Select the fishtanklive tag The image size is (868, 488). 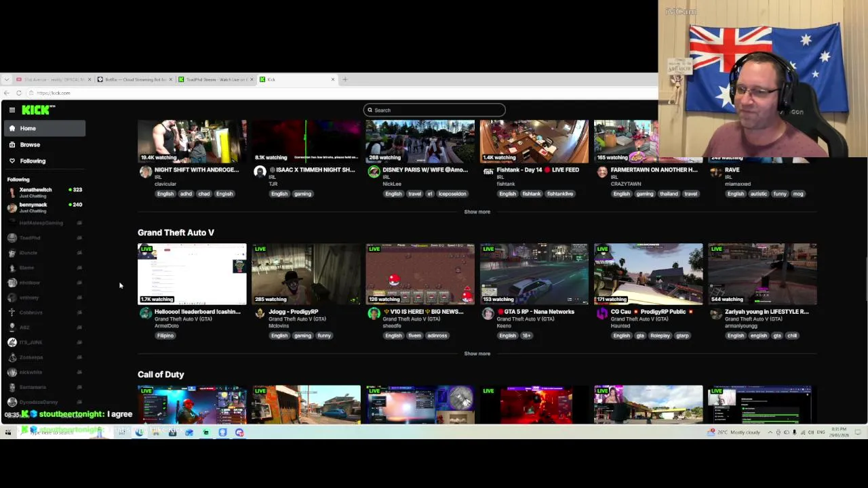pos(560,194)
